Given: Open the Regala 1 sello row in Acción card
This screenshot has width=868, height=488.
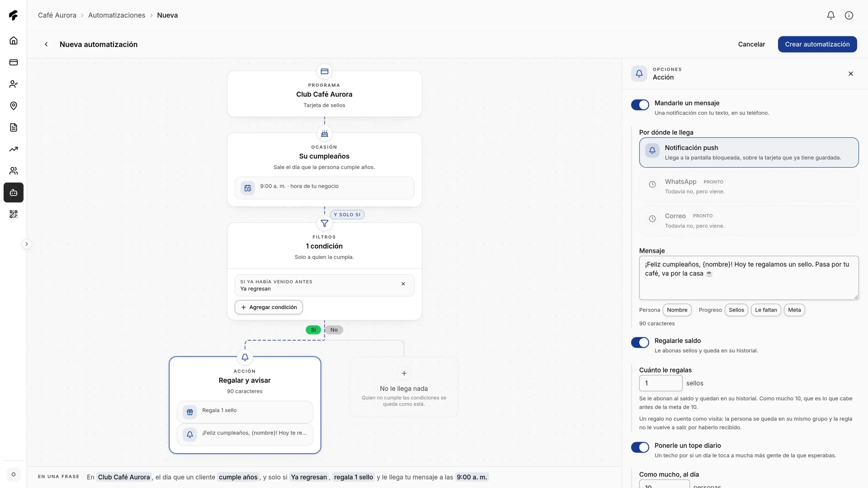Looking at the screenshot, I should (245, 412).
